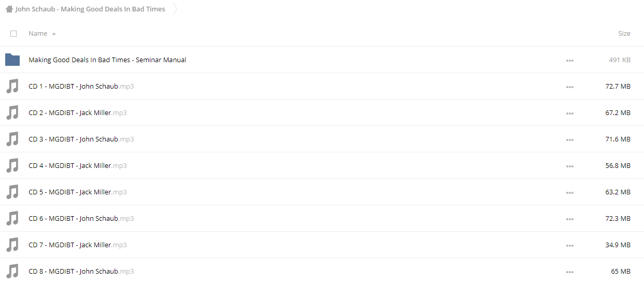Image resolution: width=644 pixels, height=283 pixels.
Task: Click music icon for CD 3 file
Action: pyautogui.click(x=12, y=139)
